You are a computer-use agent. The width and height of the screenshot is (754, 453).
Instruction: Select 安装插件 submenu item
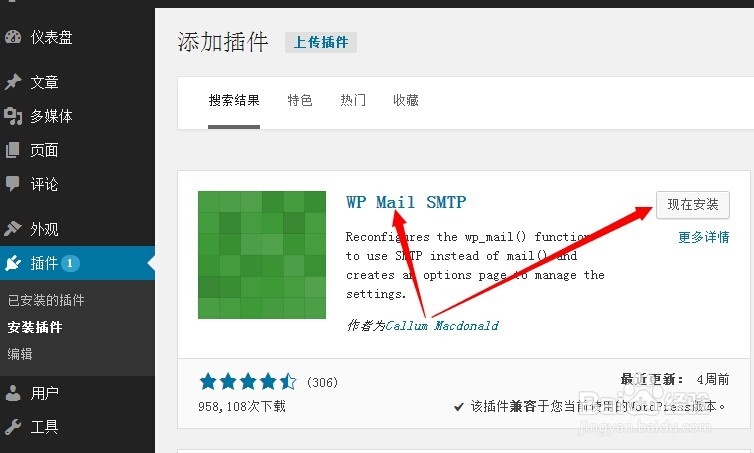pos(35,327)
